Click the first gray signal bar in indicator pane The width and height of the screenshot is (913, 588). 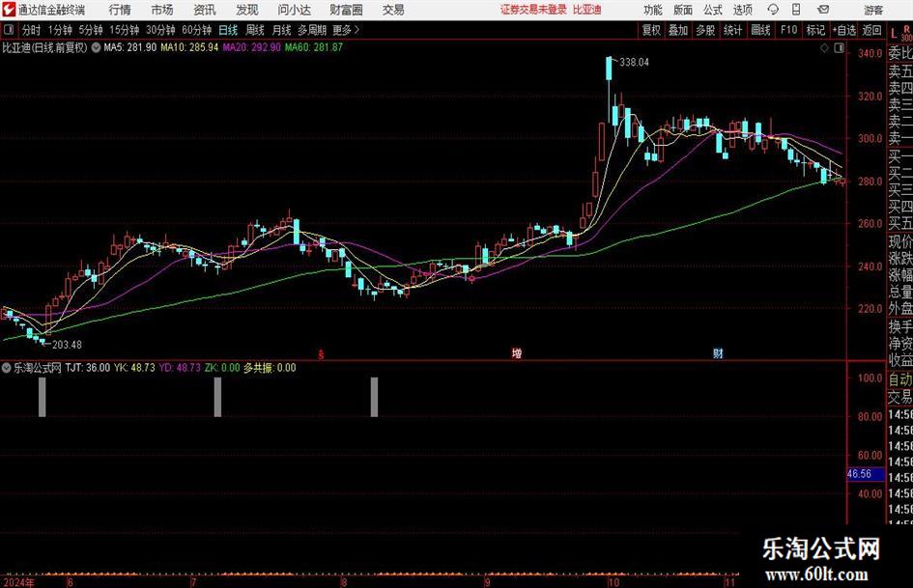(x=42, y=397)
